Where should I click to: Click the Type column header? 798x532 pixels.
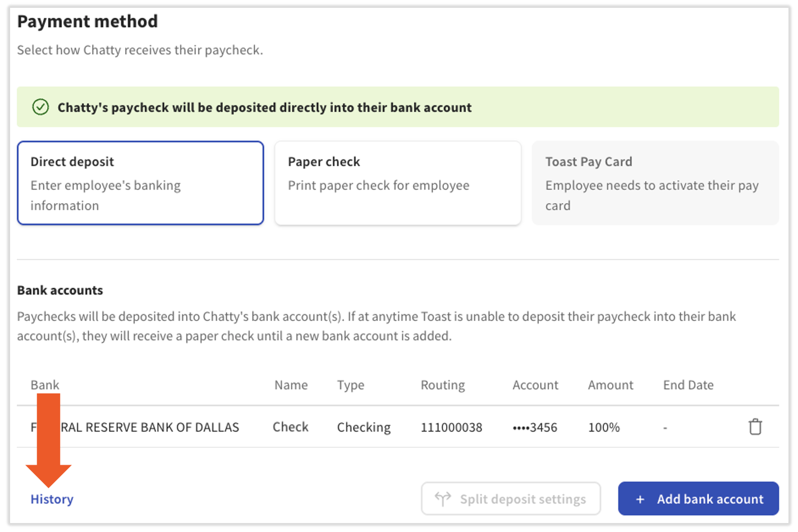pyautogui.click(x=350, y=385)
